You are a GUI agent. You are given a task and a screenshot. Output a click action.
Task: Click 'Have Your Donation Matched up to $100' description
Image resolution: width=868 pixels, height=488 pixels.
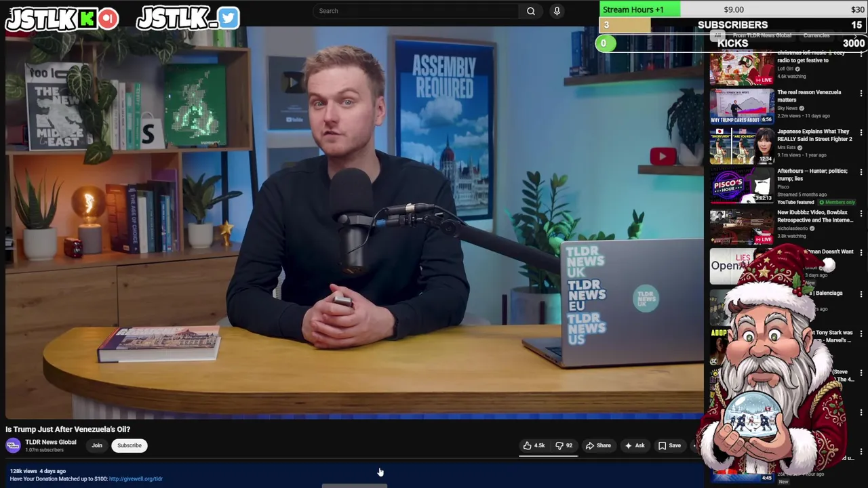[x=58, y=479]
